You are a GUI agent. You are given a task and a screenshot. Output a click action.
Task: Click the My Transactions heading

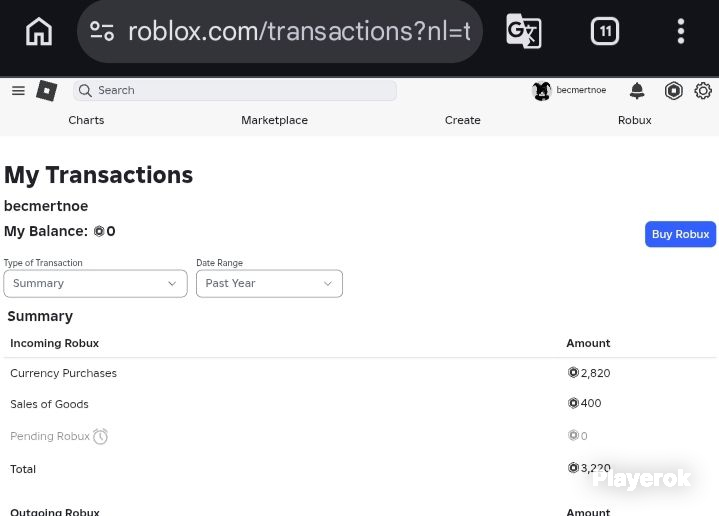pyautogui.click(x=99, y=175)
